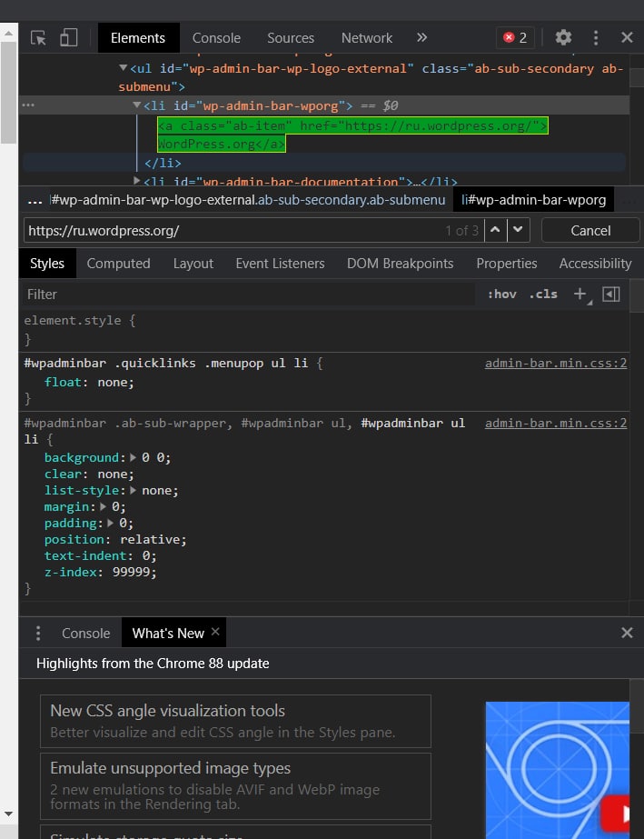Focus the styles Filter input
This screenshot has height=839, width=644.
249,295
